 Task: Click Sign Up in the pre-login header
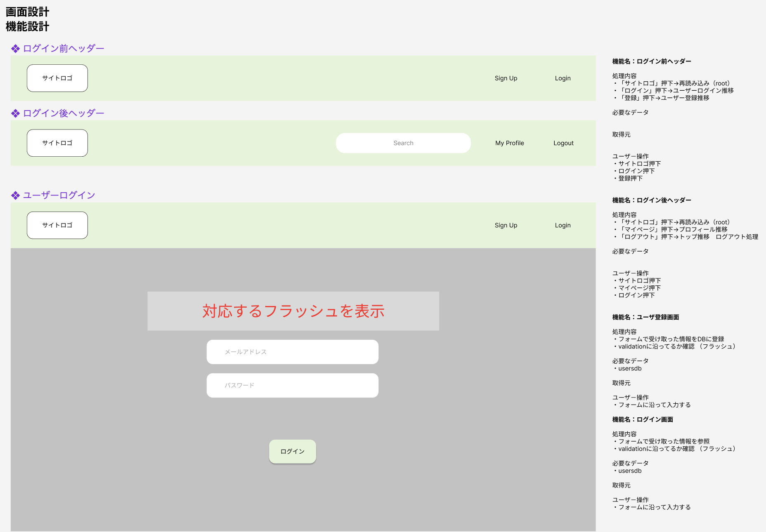[506, 78]
